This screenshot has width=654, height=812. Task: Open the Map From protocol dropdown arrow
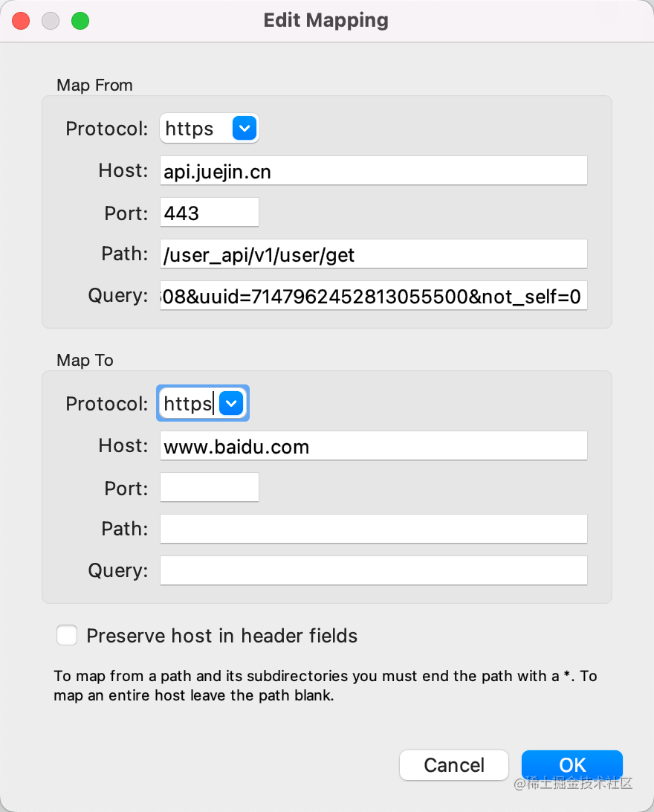pos(245,128)
